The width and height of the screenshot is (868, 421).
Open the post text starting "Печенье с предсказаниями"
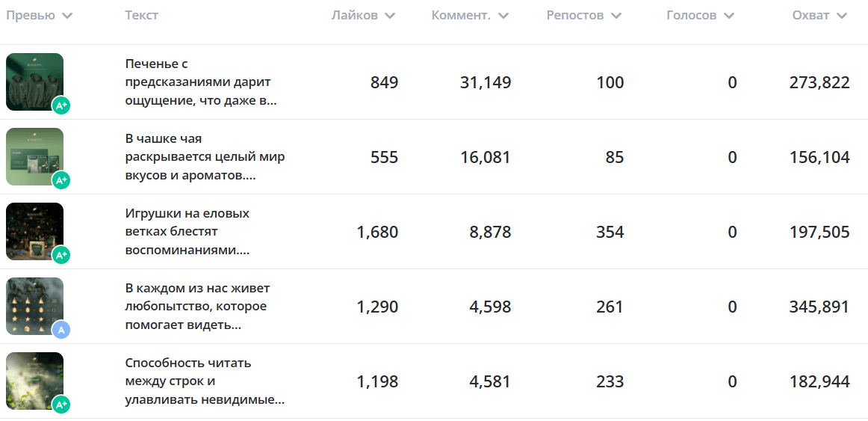coord(200,82)
